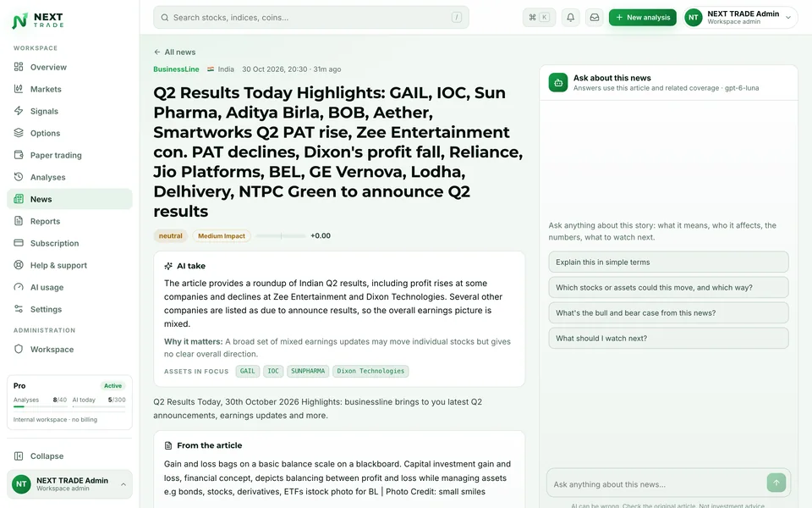
Task: Click the Signals lightning icon
Action: [19, 111]
